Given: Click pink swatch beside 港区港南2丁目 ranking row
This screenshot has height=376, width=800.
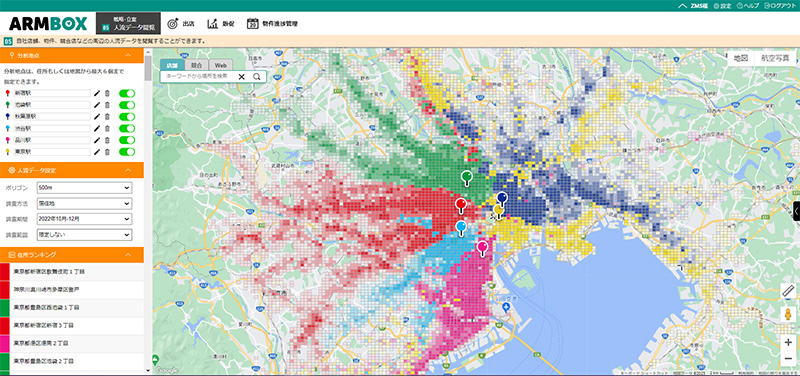Looking at the screenshot, I should point(5,343).
